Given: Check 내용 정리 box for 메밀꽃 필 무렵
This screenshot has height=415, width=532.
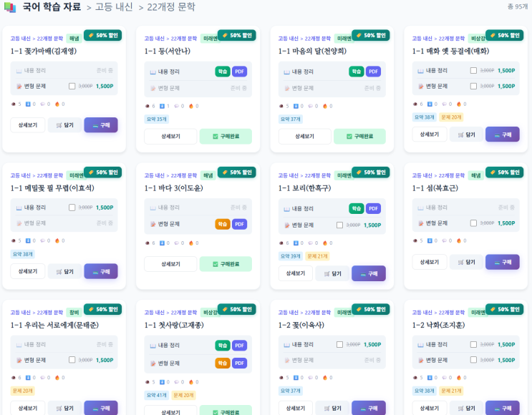Looking at the screenshot, I should (72, 207).
